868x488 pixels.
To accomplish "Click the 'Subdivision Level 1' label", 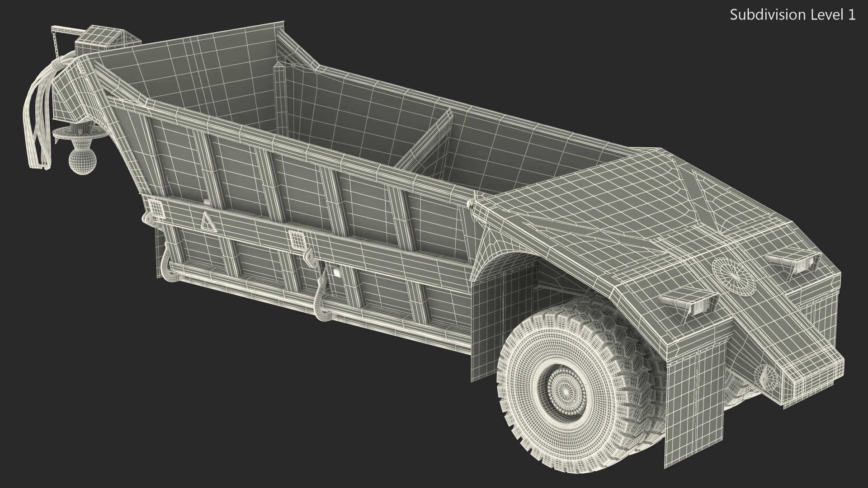I will coord(793,15).
